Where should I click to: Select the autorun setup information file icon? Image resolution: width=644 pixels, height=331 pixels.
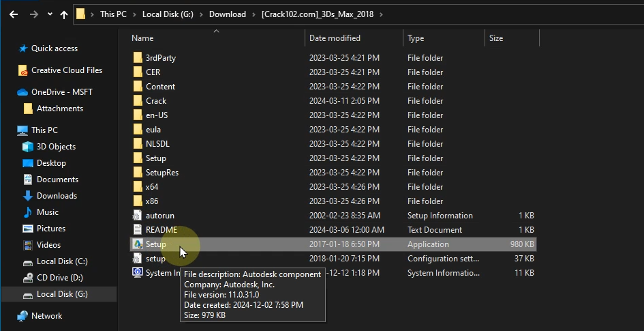(137, 216)
